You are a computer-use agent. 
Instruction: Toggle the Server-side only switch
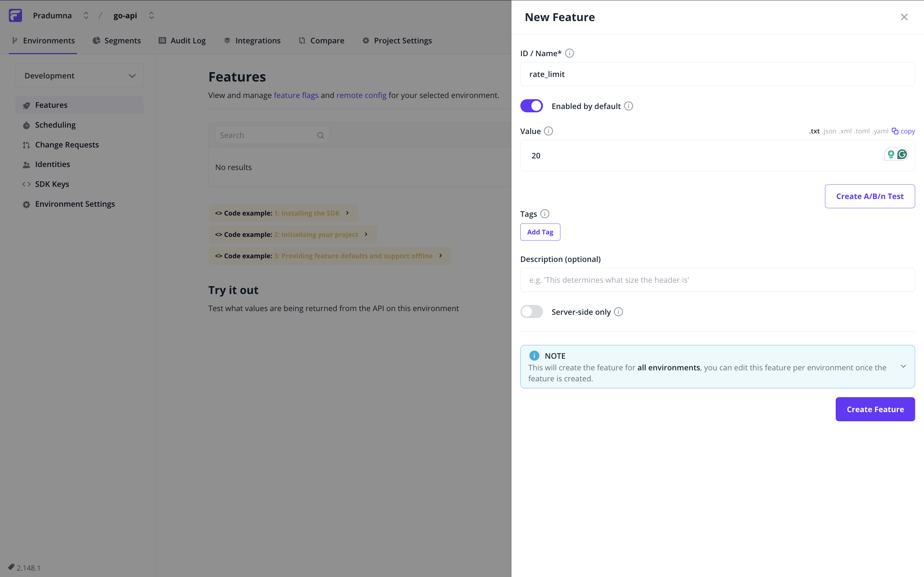[532, 312]
